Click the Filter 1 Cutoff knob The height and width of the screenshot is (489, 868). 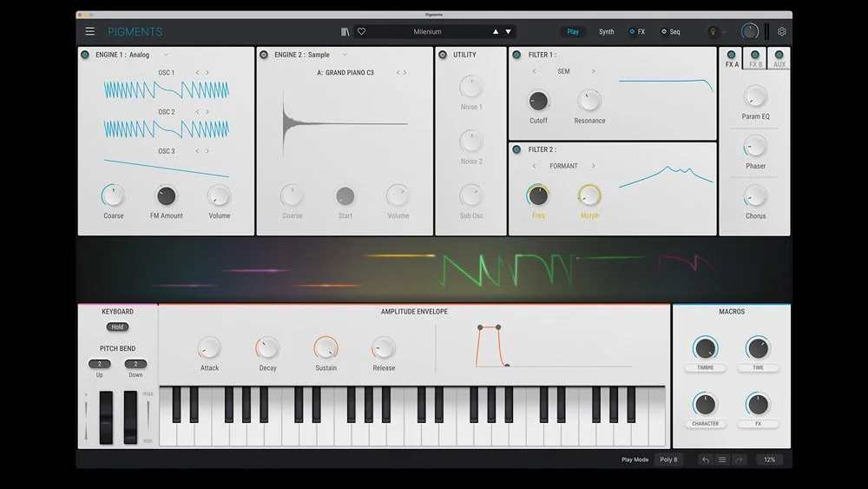(538, 101)
